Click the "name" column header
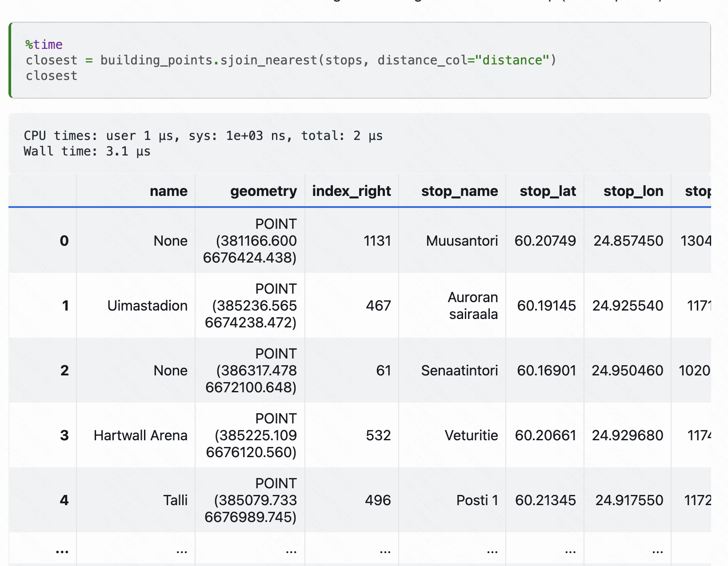The height and width of the screenshot is (566, 728). [168, 191]
